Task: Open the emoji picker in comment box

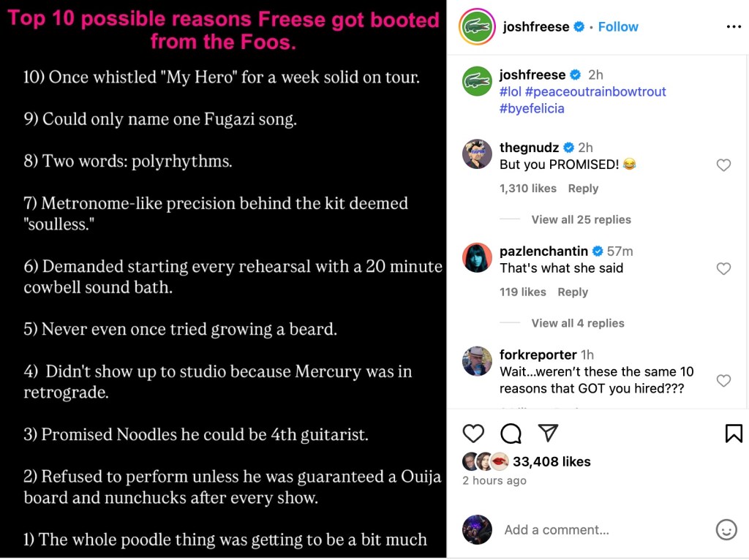Action: (x=726, y=529)
